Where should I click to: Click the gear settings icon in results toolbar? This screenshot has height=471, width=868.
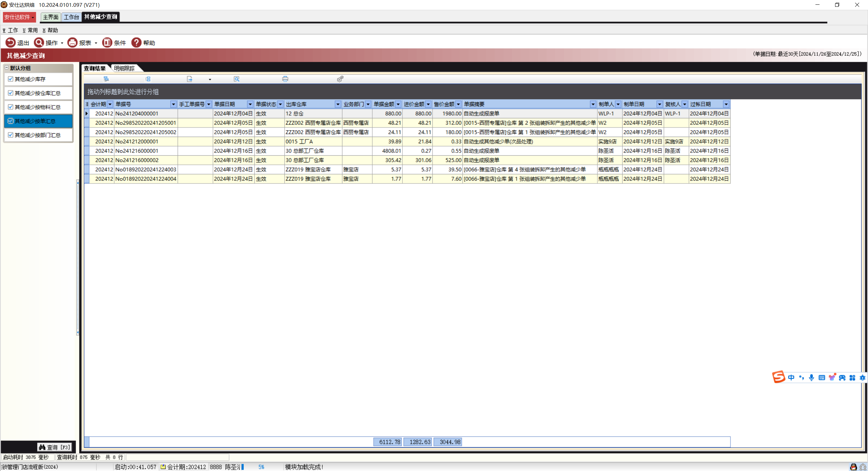(340, 79)
